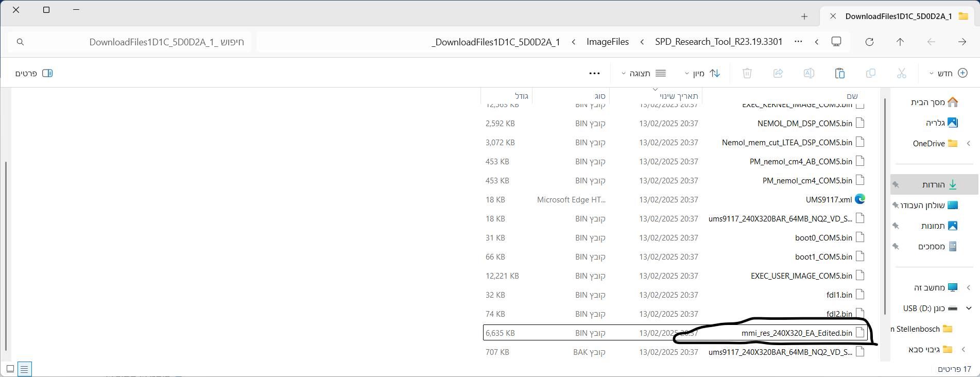Click the Refresh button in address bar
Image resolution: width=980 pixels, height=377 pixels.
pos(869,42)
